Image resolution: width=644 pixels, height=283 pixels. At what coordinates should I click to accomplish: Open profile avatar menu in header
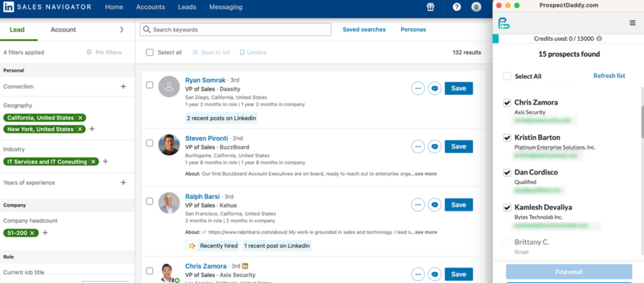(476, 7)
